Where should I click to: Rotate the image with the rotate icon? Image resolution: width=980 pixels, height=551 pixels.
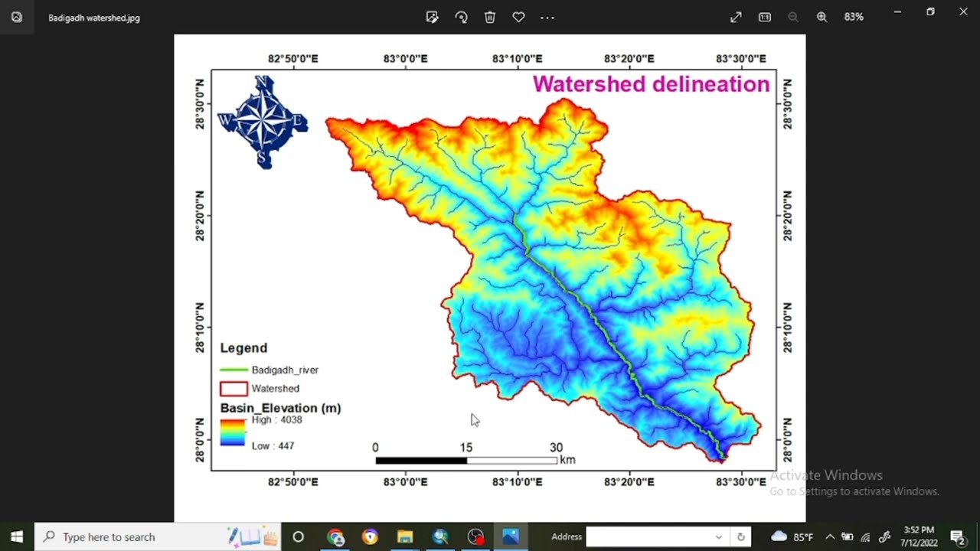[461, 17]
